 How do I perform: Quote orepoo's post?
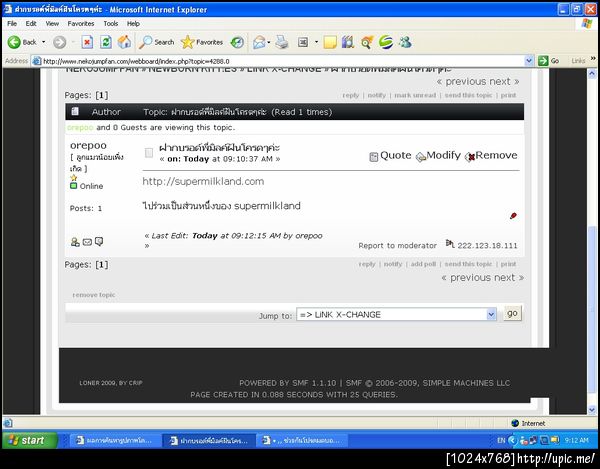point(390,156)
